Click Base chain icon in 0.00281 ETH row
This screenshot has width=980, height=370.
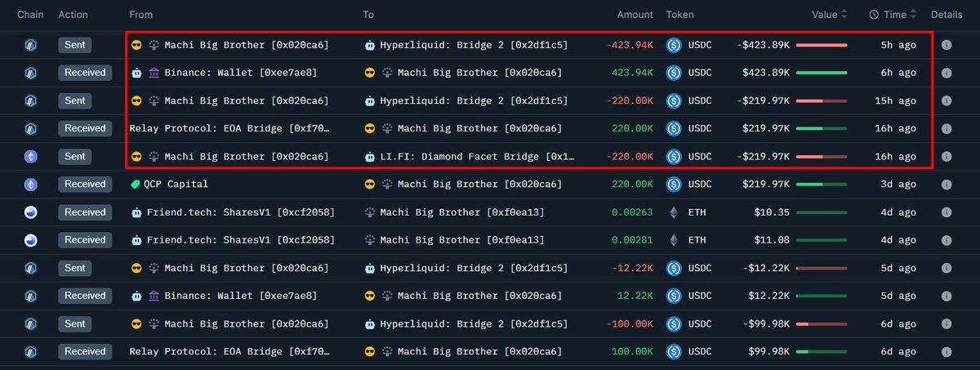tap(30, 240)
